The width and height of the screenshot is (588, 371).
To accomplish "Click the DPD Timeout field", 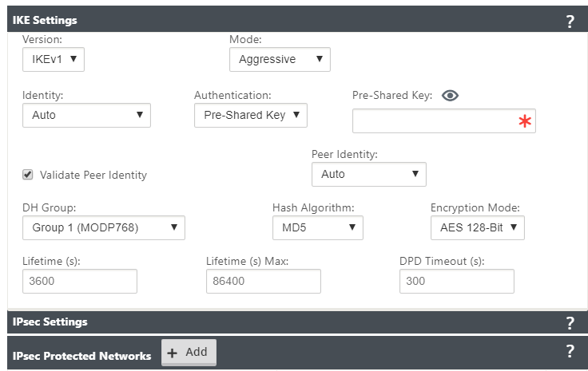I will click(x=457, y=281).
